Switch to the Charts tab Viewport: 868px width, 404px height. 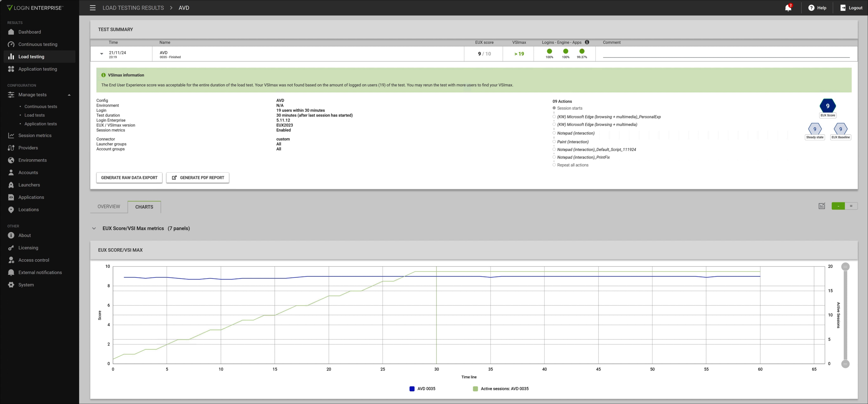click(144, 207)
